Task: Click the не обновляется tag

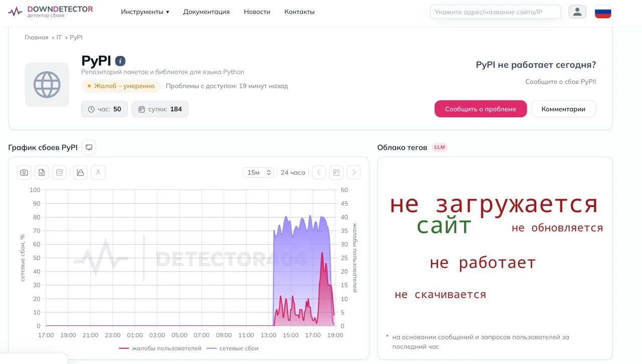Action: pos(557,228)
